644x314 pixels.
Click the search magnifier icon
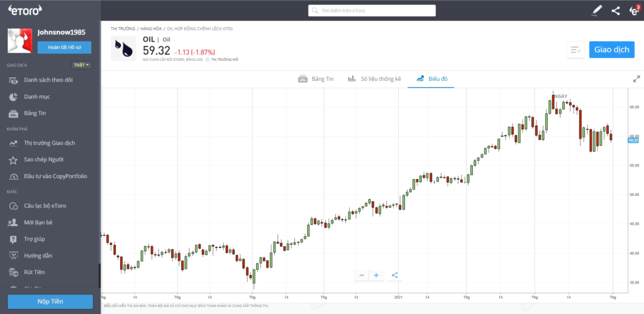pos(315,11)
